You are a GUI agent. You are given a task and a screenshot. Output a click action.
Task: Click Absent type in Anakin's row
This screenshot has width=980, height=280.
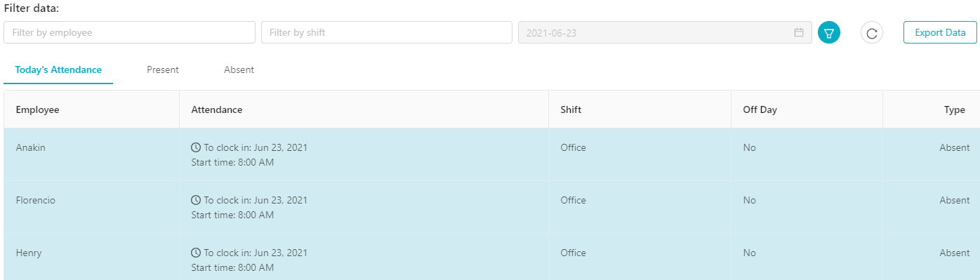(x=955, y=148)
